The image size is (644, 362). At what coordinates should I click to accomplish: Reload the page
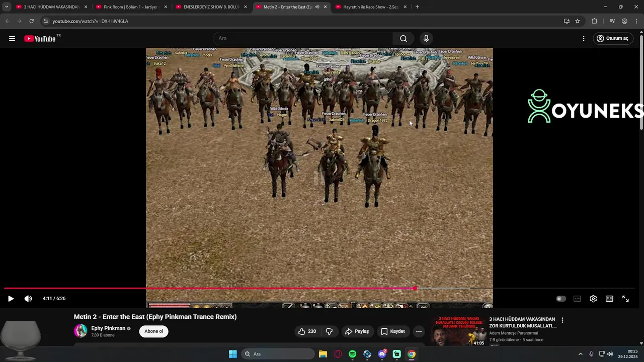coord(31,21)
